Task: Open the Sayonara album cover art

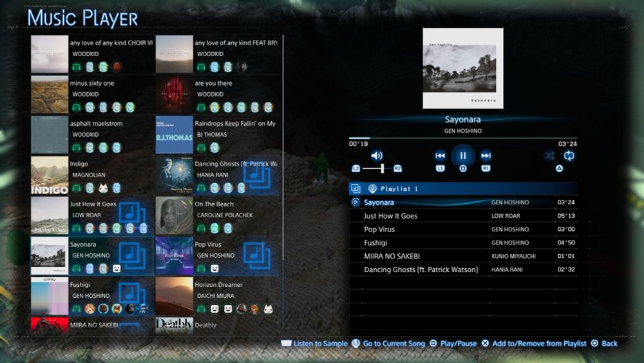Action: click(463, 68)
